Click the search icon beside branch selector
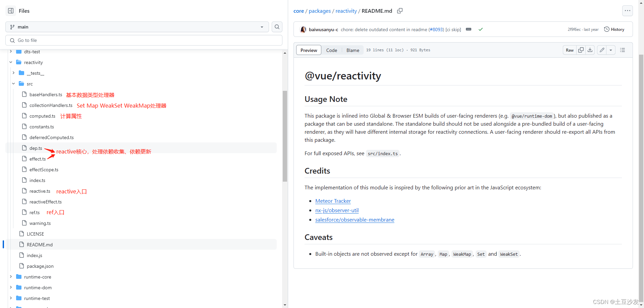 (x=277, y=27)
